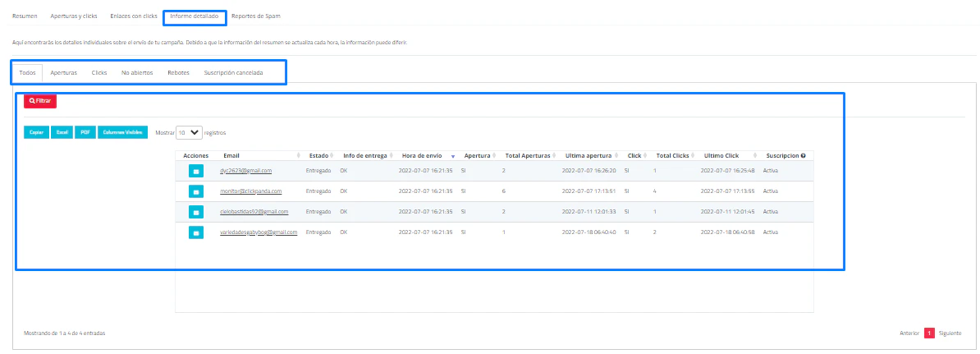The image size is (980, 354).
Task: Sort the table by the Estado column
Action: [x=321, y=155]
